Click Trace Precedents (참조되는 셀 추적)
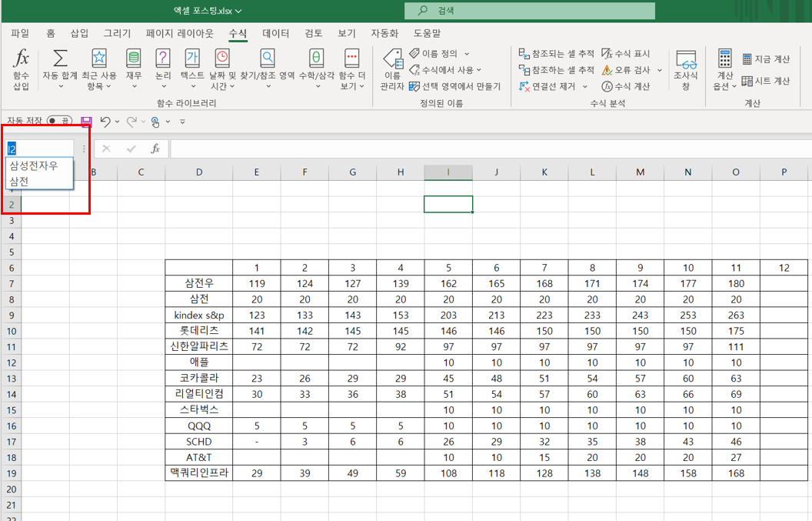The height and width of the screenshot is (521, 812). (x=556, y=53)
